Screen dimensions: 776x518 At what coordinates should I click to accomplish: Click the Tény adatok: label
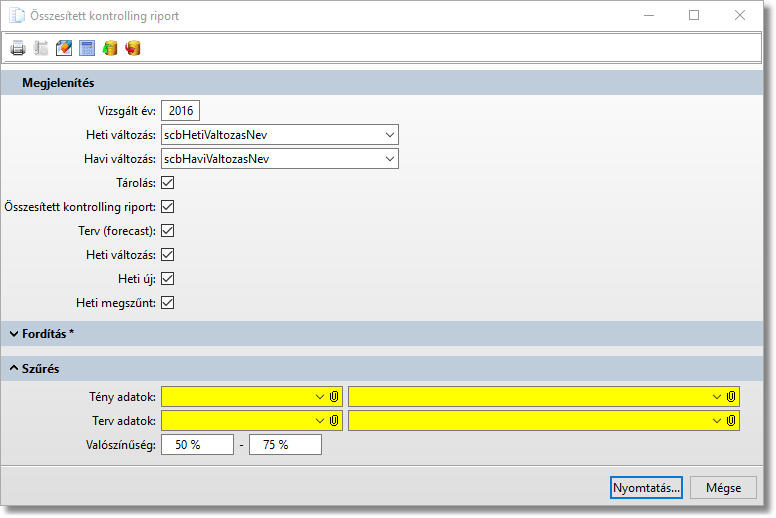click(x=122, y=397)
